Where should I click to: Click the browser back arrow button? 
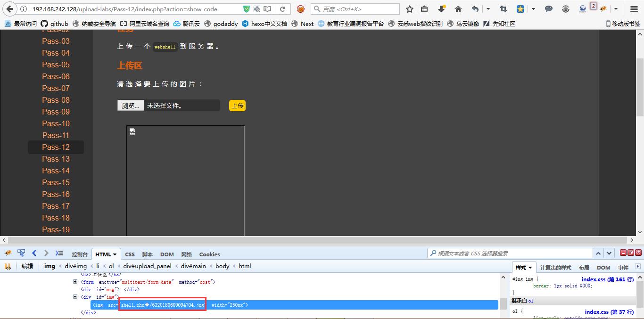pyautogui.click(x=10, y=9)
